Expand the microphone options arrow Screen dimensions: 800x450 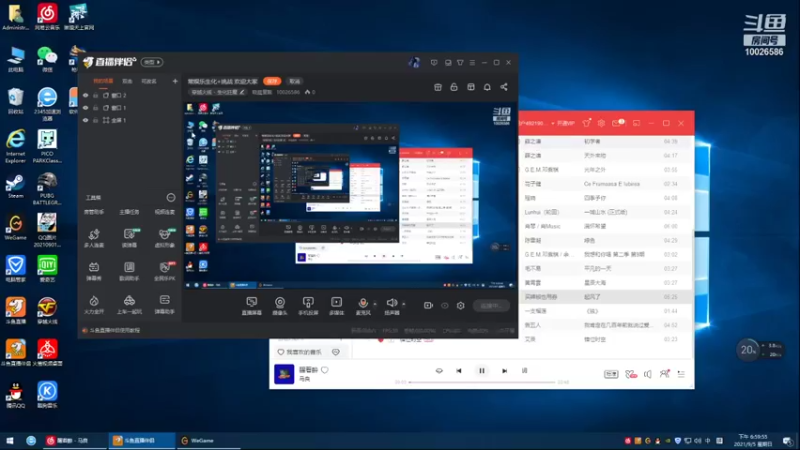click(375, 304)
